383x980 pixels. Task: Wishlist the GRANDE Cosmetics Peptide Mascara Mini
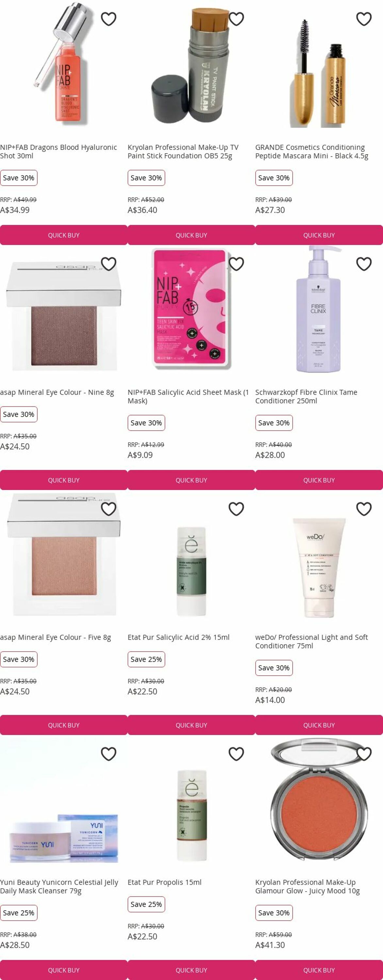coord(364,19)
